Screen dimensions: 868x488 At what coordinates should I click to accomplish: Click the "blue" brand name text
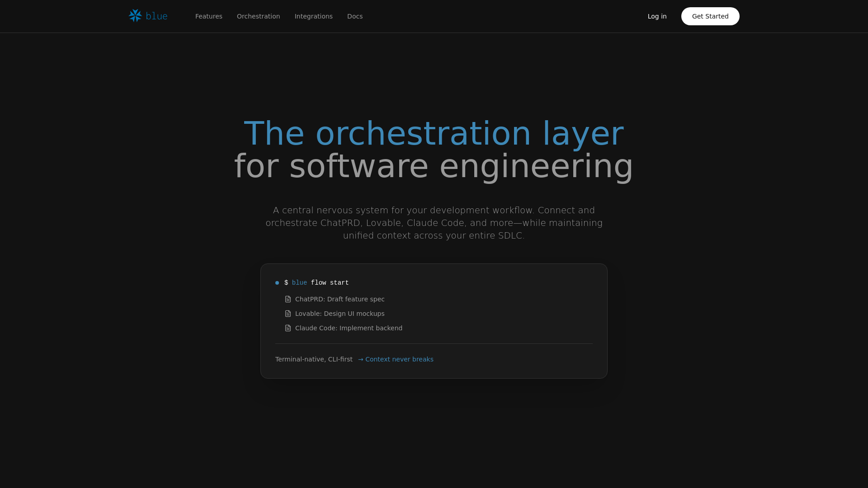coord(156,16)
